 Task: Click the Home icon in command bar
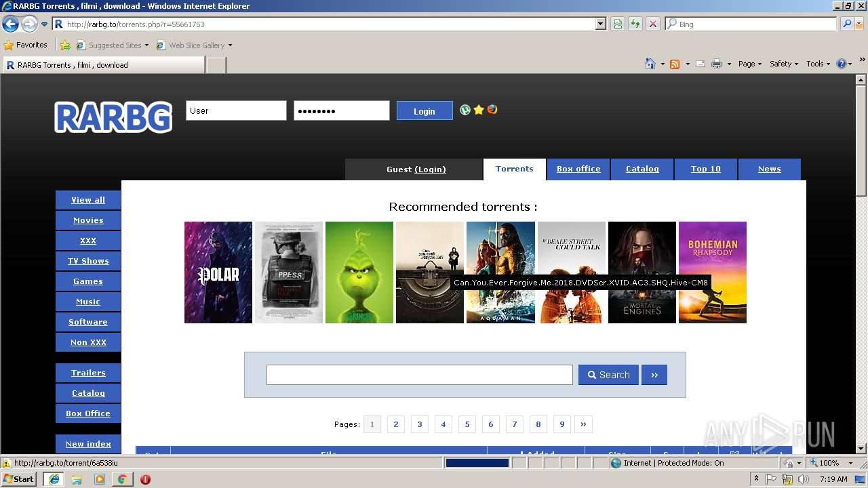650,64
